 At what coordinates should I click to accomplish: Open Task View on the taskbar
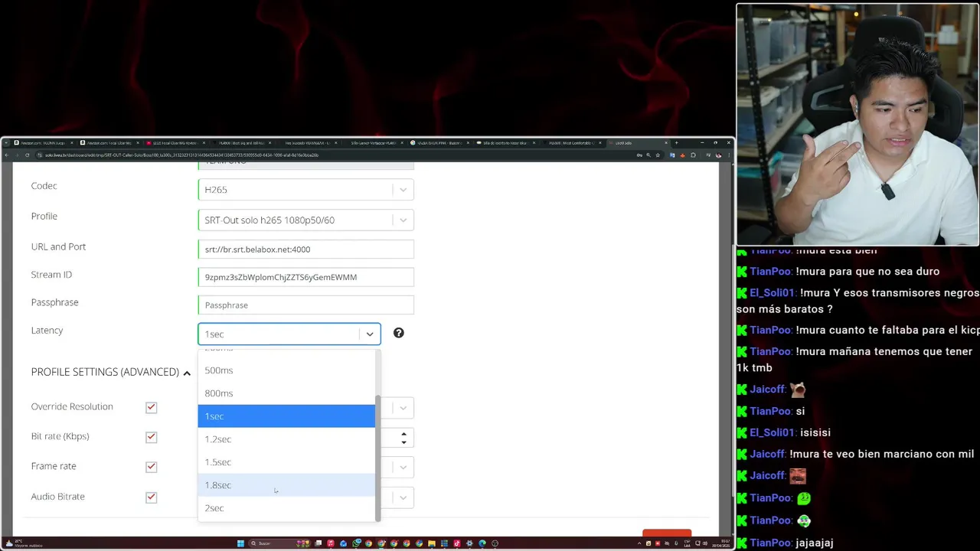[x=318, y=543]
